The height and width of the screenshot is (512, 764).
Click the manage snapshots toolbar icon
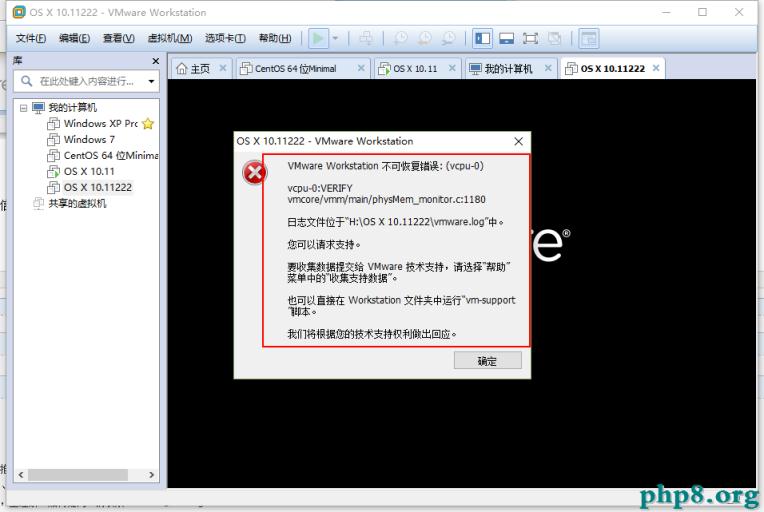pyautogui.click(x=448, y=38)
